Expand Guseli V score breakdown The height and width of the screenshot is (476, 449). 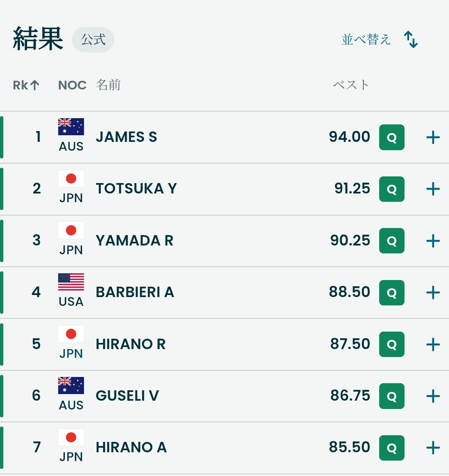coord(433,396)
